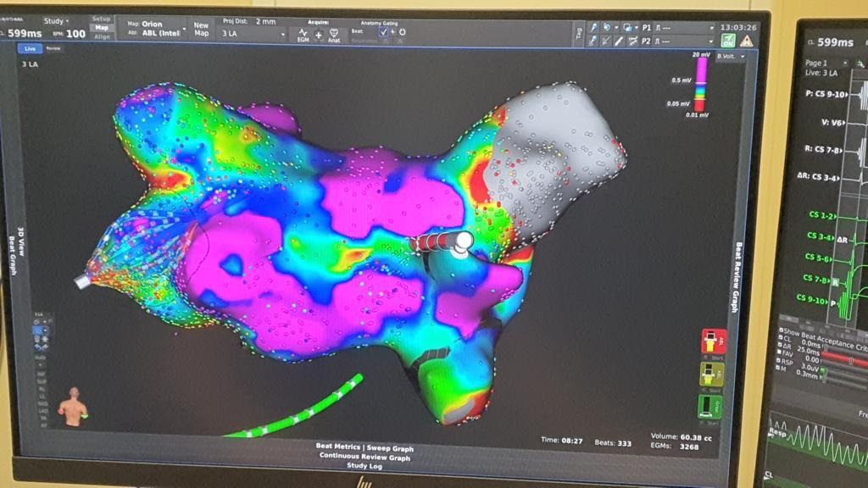This screenshot has height=488, width=868.
Task: Toggle Show Beat Acceptance Criteria checkbox
Action: (x=781, y=330)
